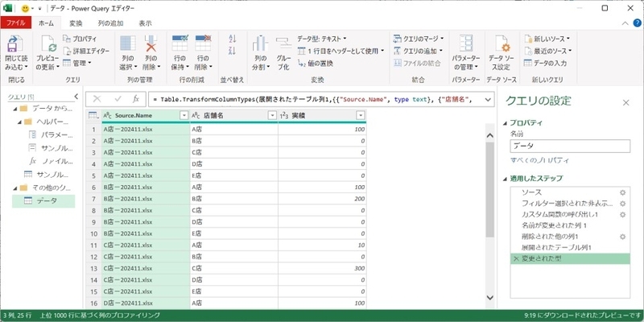Viewport: 644px width, 322px height.
Task: Open the File (ファイル) tab
Action: [15, 23]
